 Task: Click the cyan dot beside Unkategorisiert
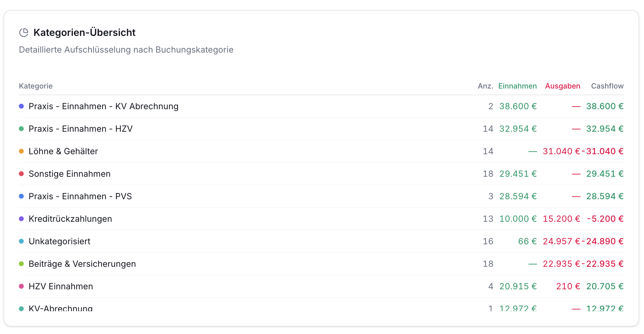pyautogui.click(x=21, y=241)
